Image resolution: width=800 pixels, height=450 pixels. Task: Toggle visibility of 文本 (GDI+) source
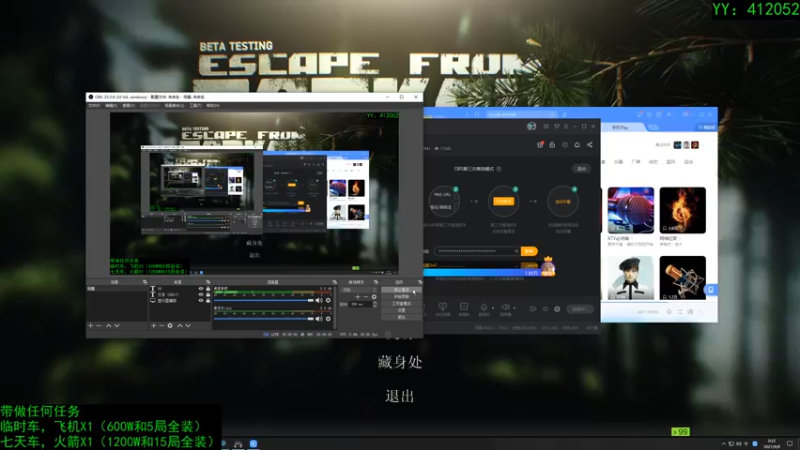(201, 294)
